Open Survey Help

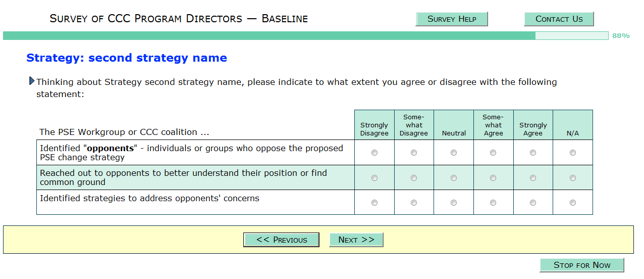452,19
